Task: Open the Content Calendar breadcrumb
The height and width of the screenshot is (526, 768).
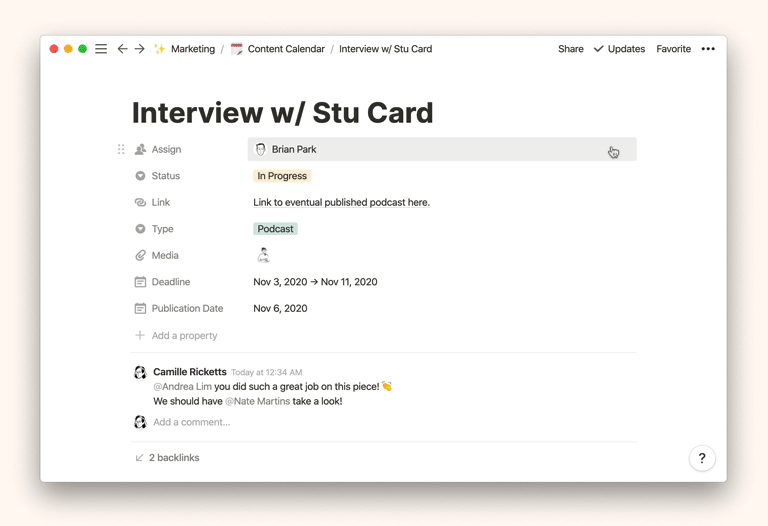Action: [286, 49]
